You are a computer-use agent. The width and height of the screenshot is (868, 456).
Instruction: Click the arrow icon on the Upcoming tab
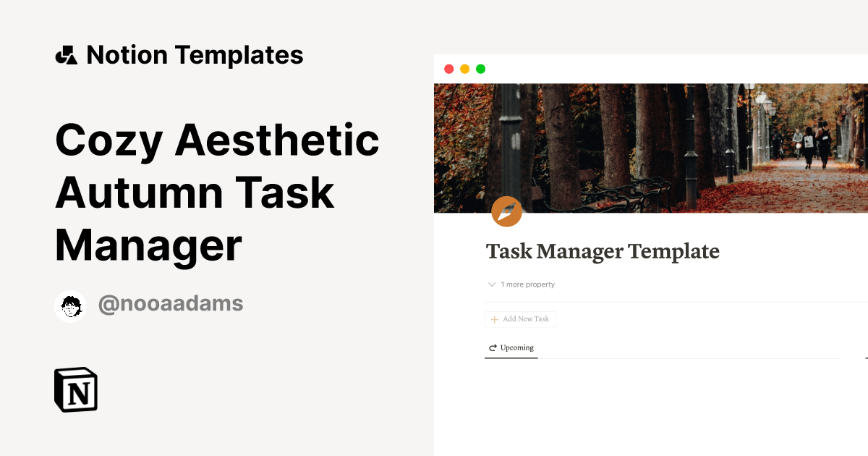tap(492, 347)
